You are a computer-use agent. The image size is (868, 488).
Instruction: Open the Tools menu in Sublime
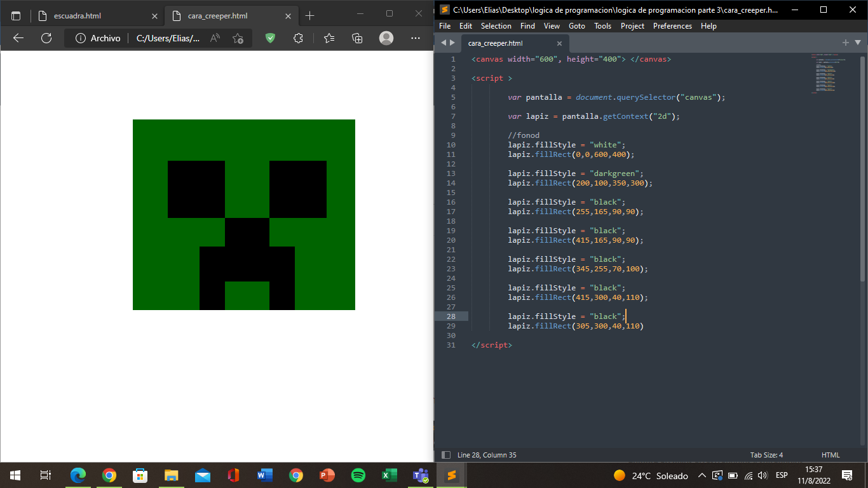(602, 26)
